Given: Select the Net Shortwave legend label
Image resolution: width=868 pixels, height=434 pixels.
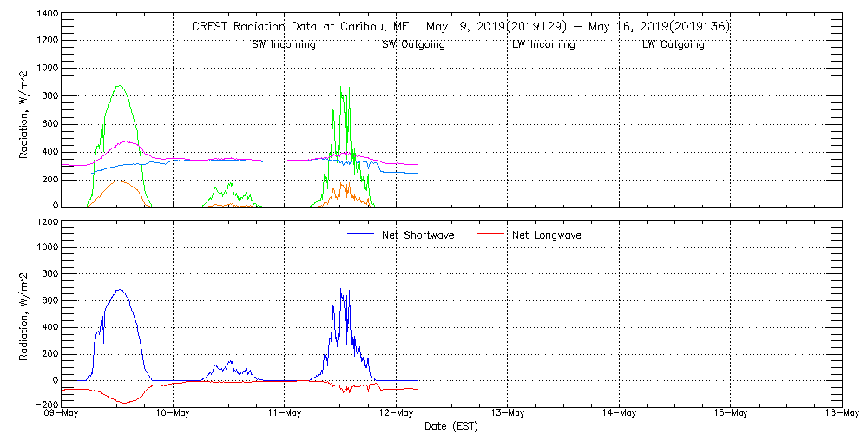Looking at the screenshot, I should coord(418,234).
